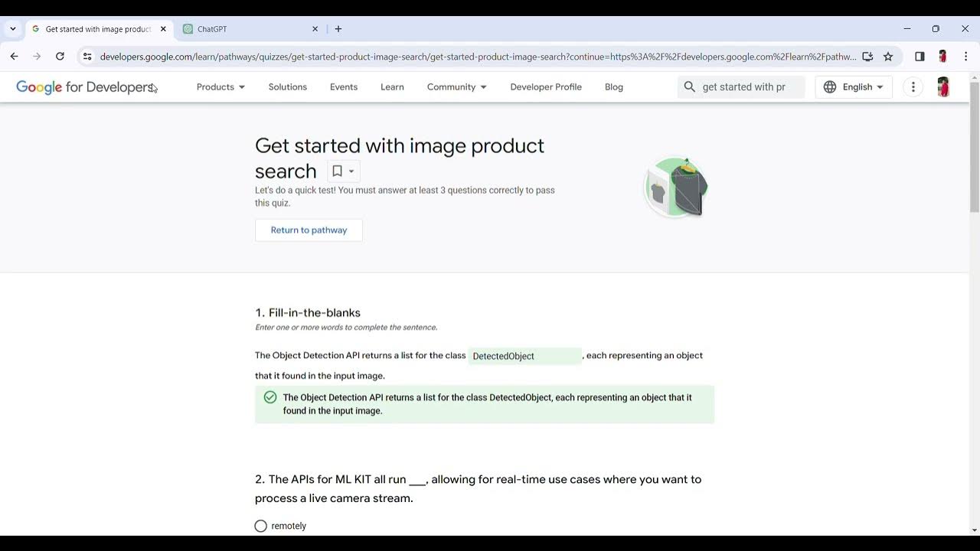
Task: Open the Events page
Action: (344, 87)
